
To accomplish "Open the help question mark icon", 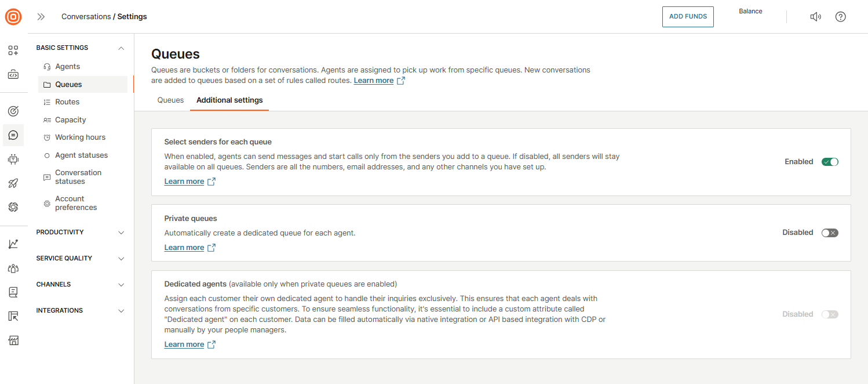I will [840, 17].
